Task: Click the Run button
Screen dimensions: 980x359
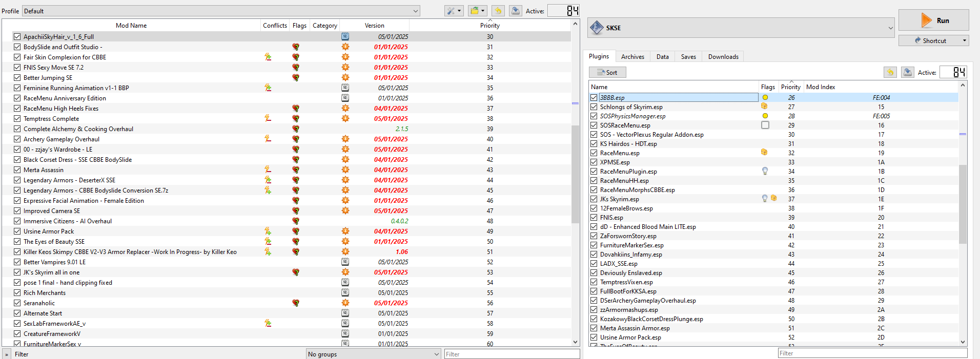Action: pos(933,20)
